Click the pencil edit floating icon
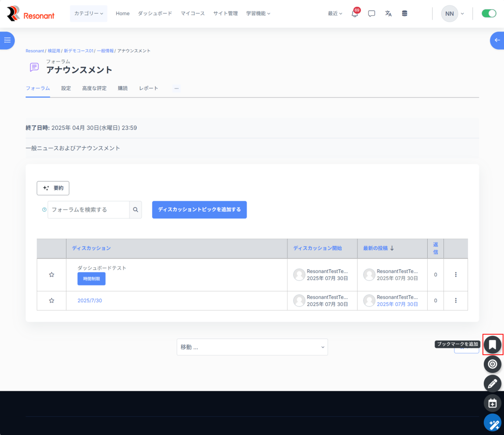This screenshot has width=504, height=435. 492,383
